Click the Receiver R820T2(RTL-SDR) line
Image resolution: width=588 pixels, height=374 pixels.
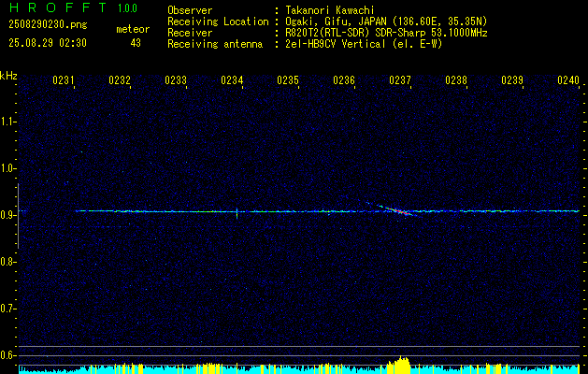[386, 33]
